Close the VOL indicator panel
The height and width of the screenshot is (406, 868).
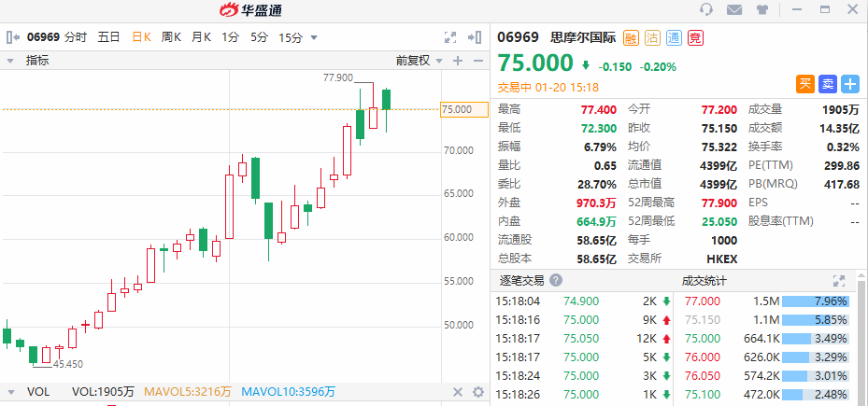(x=457, y=392)
